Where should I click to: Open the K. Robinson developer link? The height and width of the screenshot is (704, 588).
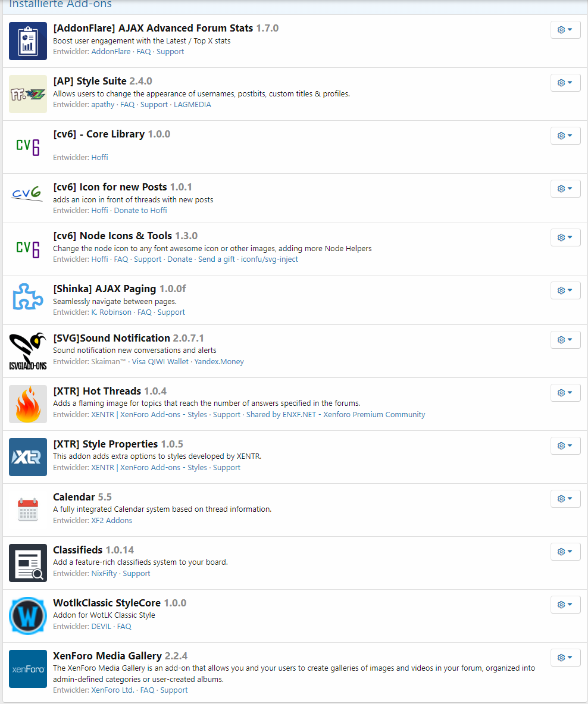(111, 312)
